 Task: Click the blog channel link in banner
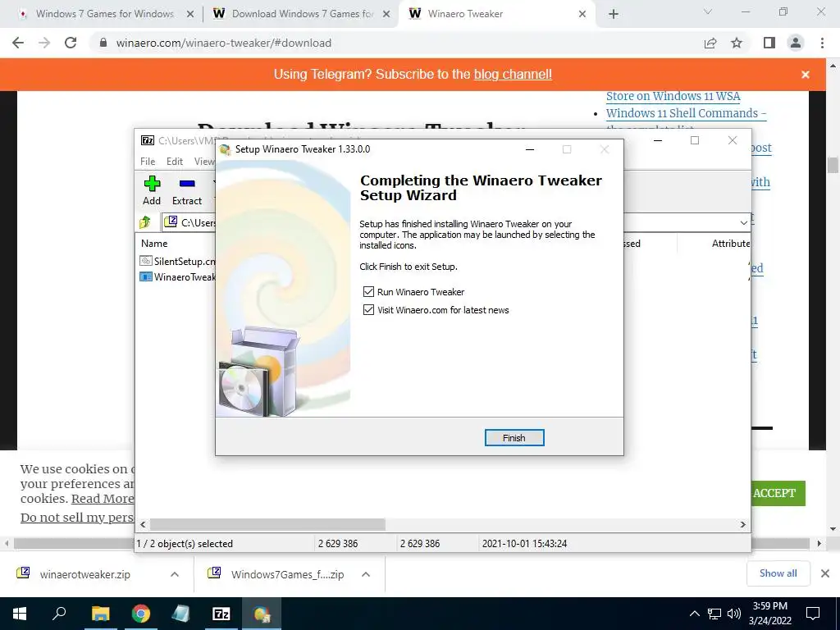pos(513,75)
